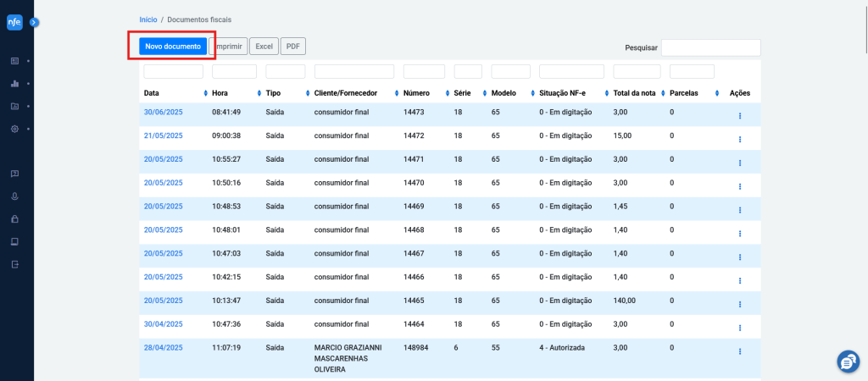The height and width of the screenshot is (381, 868).
Task: Open actions menu for document 14473
Action: 739,116
